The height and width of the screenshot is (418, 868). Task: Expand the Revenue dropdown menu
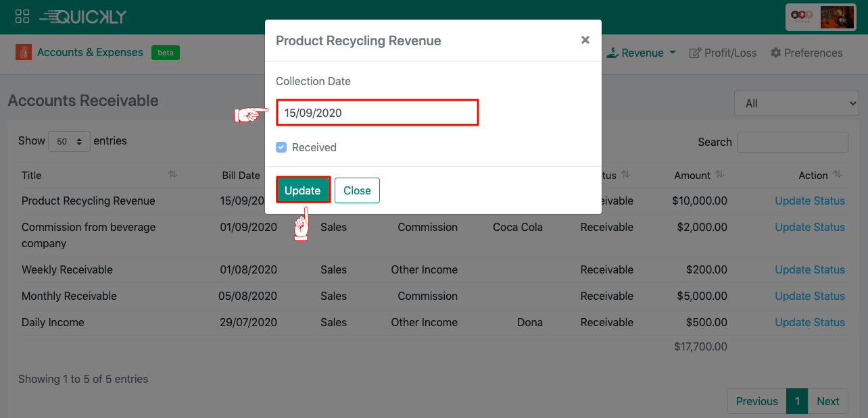pyautogui.click(x=642, y=53)
